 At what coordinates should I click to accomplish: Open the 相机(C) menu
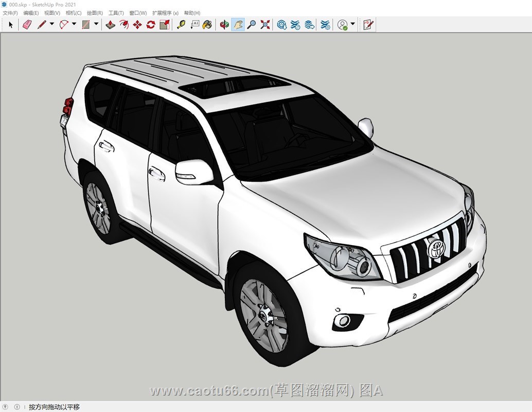point(74,13)
